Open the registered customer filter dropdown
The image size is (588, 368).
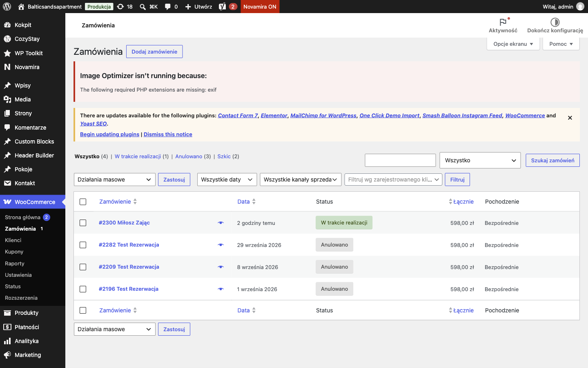(393, 180)
